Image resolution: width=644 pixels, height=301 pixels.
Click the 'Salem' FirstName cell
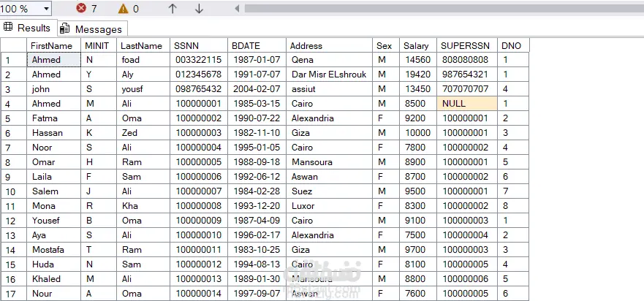coord(54,191)
